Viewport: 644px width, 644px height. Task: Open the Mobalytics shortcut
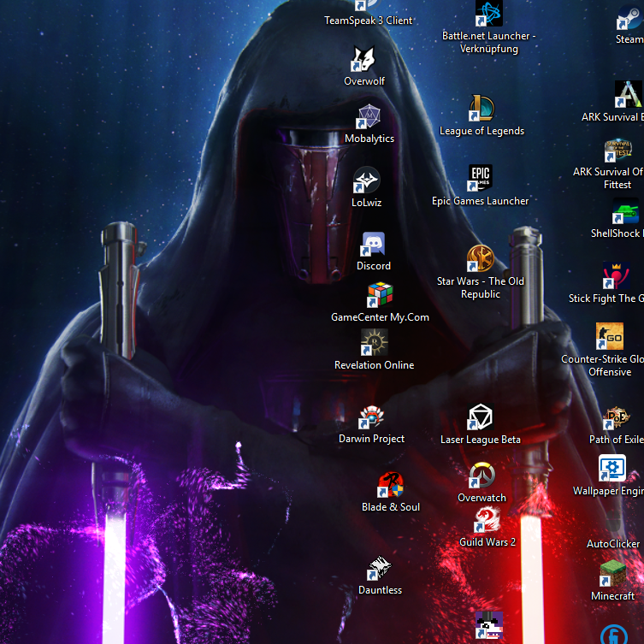click(x=369, y=116)
